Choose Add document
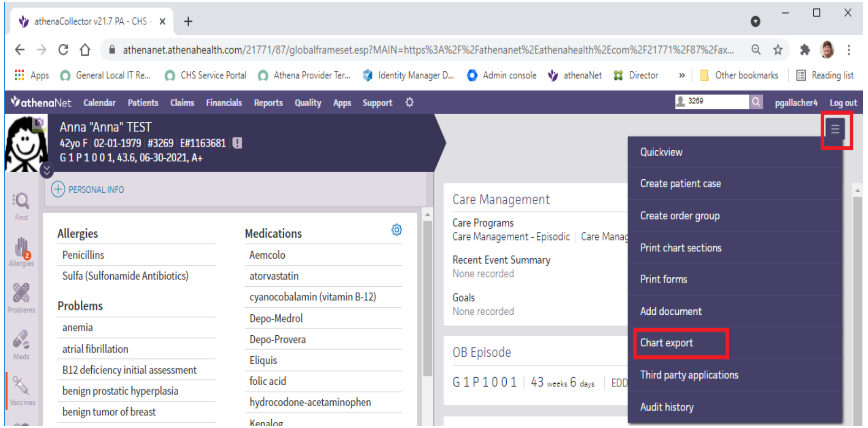The image size is (868, 428). pyautogui.click(x=735, y=311)
